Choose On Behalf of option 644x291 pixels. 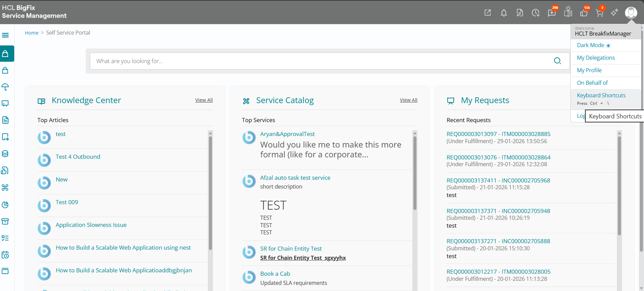coord(592,83)
